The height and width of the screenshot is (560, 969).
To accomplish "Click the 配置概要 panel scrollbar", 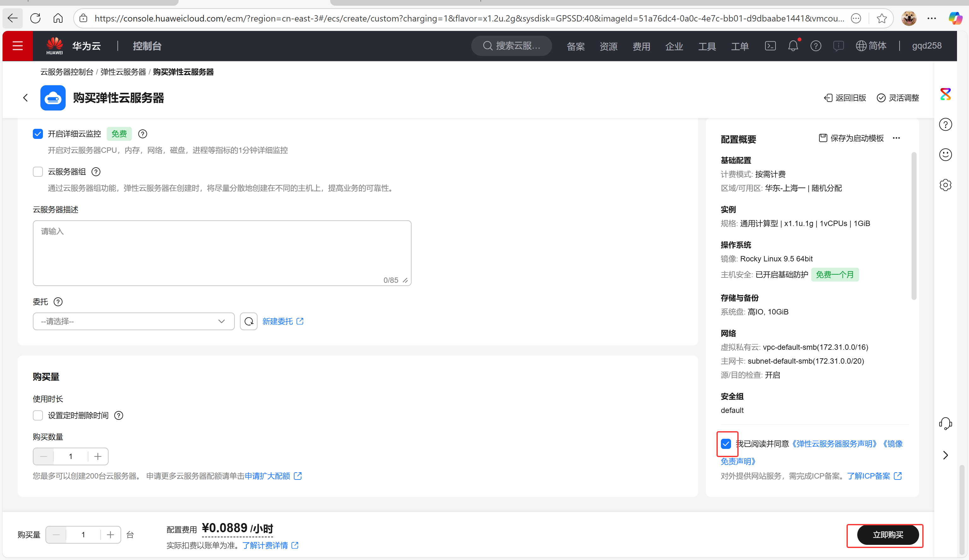I will click(x=914, y=226).
